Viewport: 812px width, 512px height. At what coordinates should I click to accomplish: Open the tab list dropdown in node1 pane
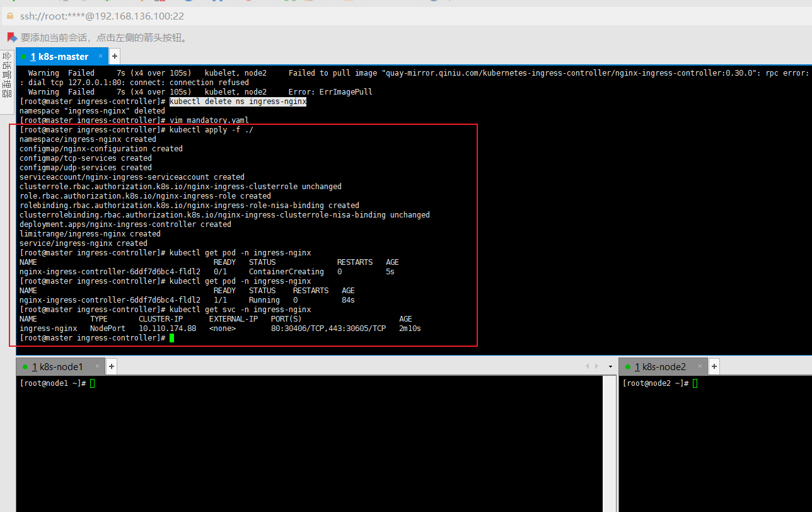(x=610, y=366)
